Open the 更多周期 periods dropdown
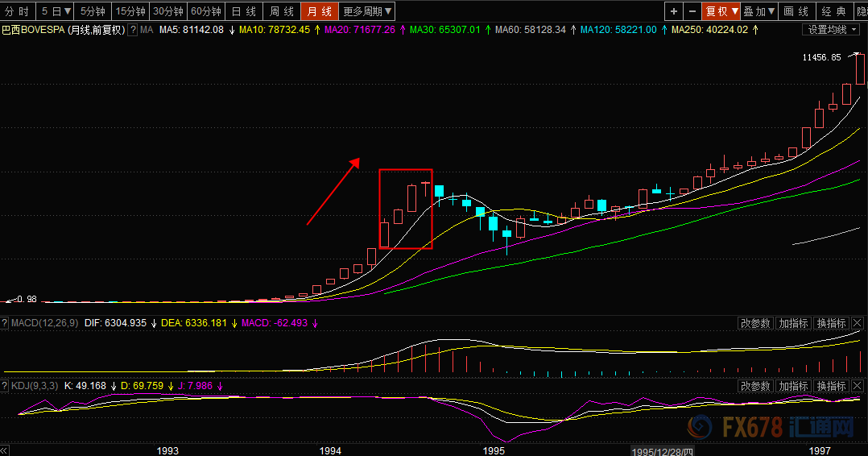Image resolution: width=868 pixels, height=456 pixels. click(367, 11)
